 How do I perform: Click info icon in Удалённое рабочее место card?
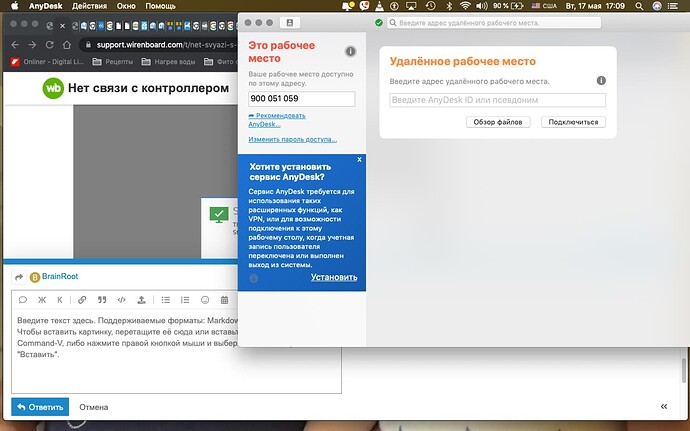601,81
